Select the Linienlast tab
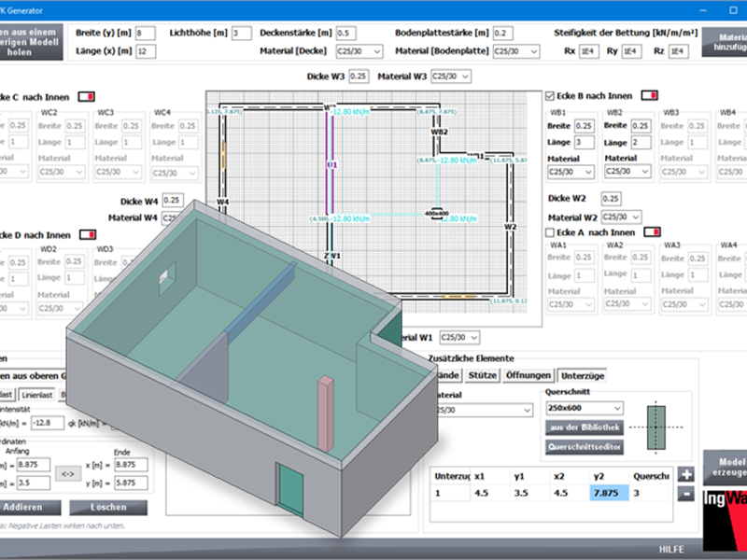Screen dimensions: 747x560 coord(36,395)
